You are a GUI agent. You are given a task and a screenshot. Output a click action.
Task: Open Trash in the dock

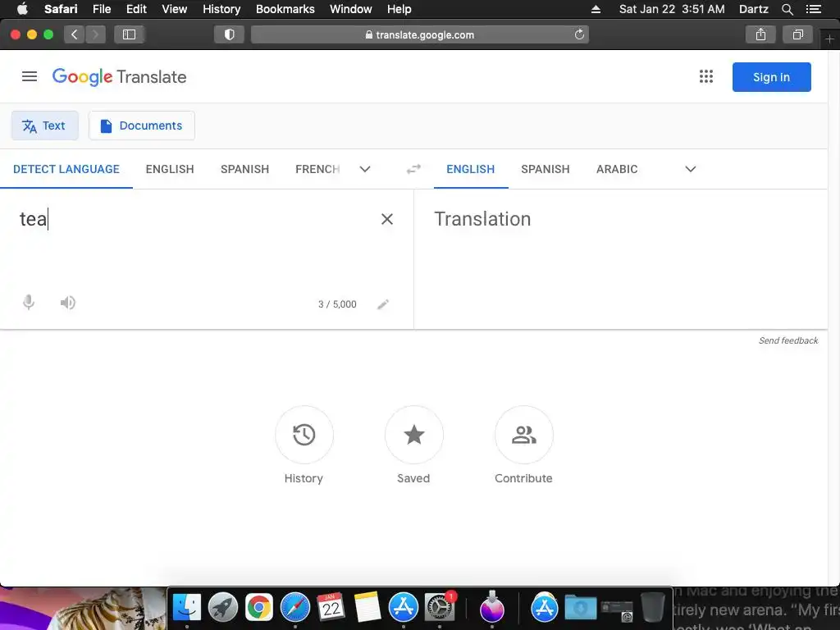pyautogui.click(x=653, y=608)
